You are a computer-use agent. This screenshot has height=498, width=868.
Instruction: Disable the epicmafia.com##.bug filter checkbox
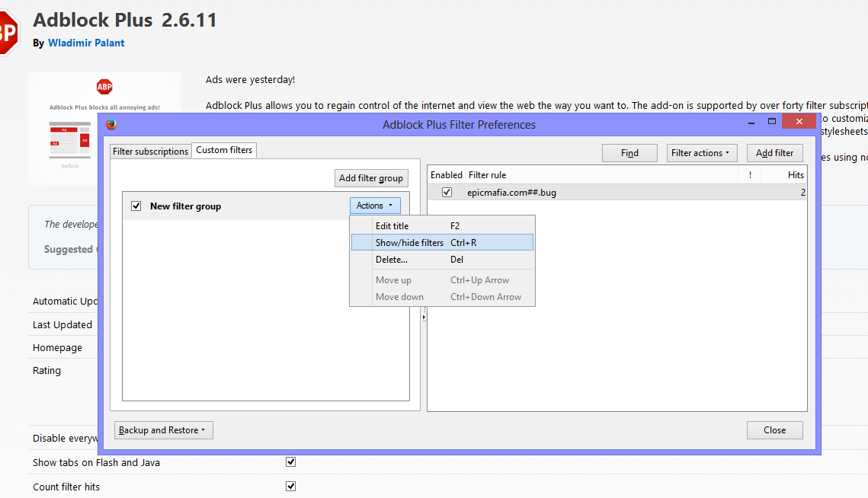click(x=447, y=192)
